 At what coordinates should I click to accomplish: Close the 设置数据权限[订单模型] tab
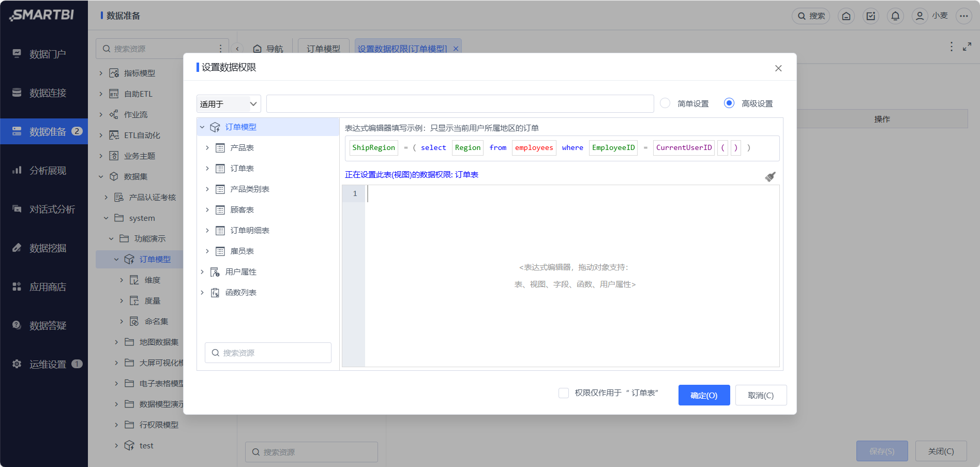coord(456,49)
